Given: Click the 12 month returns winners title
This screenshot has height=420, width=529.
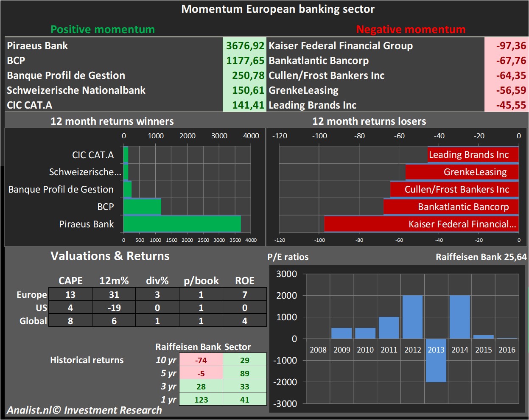Looking at the screenshot, I should coord(112,121).
